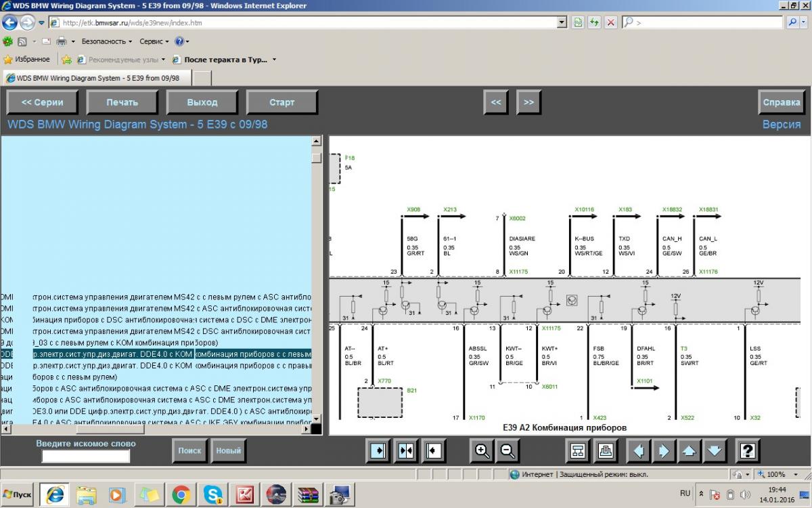Click compatibility view icon in address bar
The image size is (812, 508).
pos(578,22)
